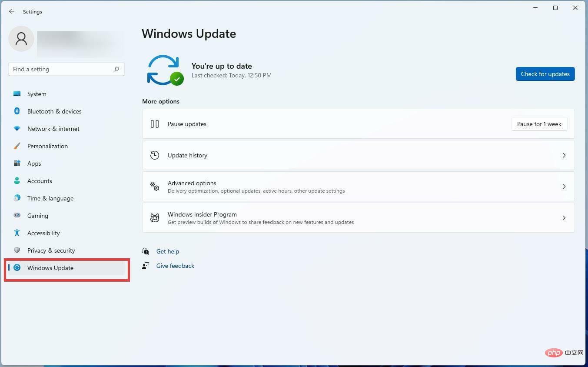
Task: Click the Delivery optimization description text
Action: coord(256,191)
